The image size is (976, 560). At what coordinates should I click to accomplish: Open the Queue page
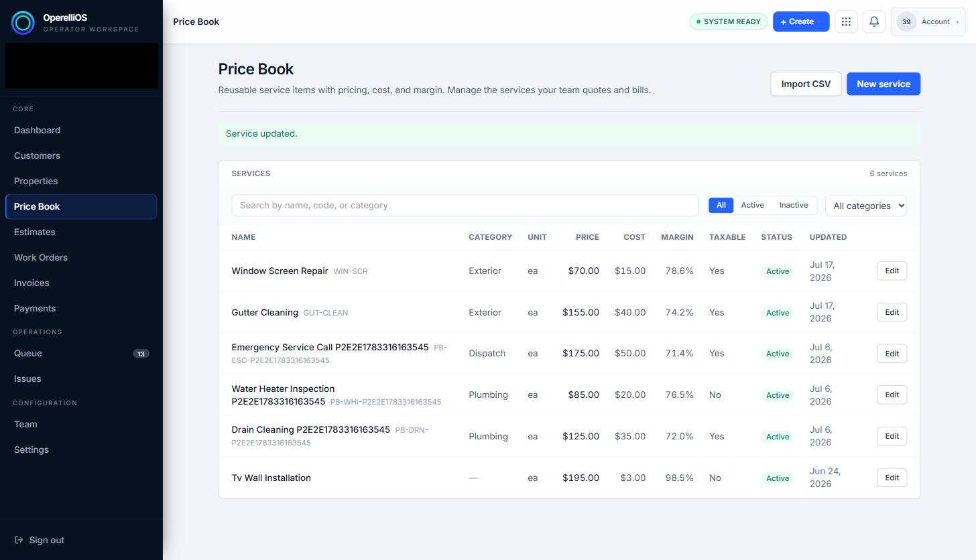[x=81, y=353]
